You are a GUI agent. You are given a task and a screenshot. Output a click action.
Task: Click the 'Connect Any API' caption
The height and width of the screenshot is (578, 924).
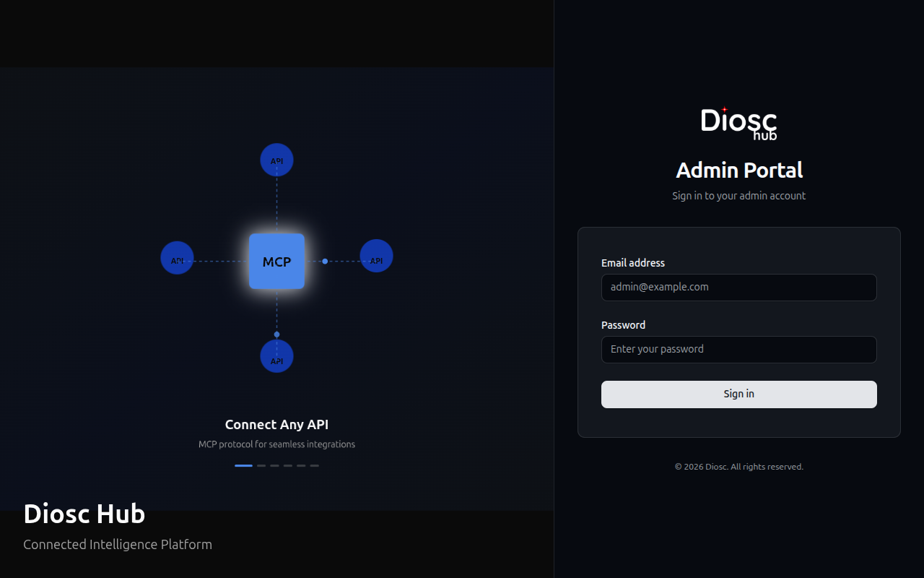pyautogui.click(x=276, y=425)
